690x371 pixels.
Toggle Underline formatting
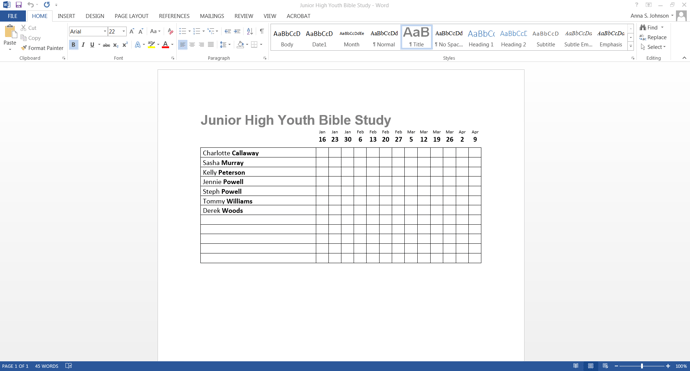92,44
